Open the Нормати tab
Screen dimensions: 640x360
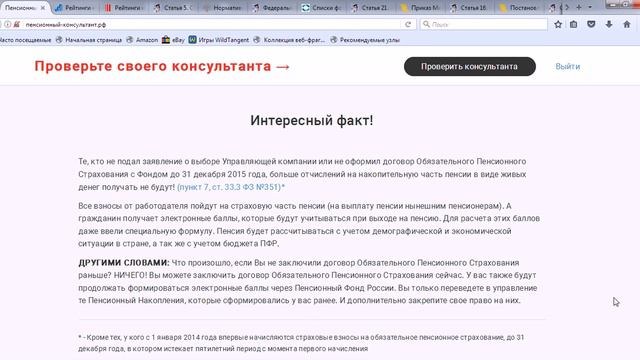pos(222,8)
